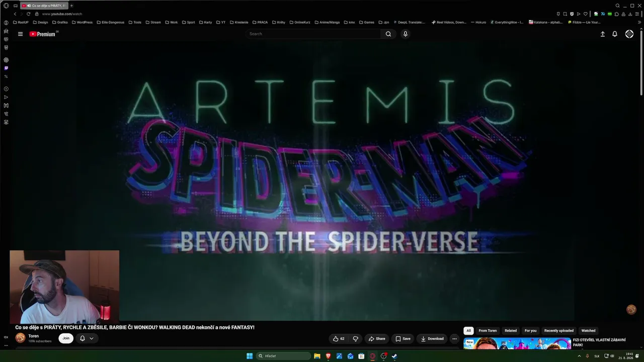
Task: Reload the page in the browser
Action: point(28,14)
